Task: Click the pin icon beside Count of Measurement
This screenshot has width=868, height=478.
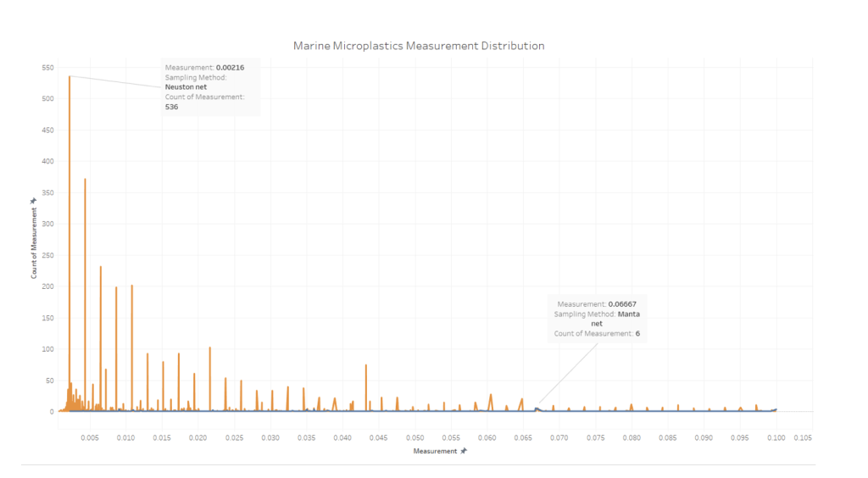Action: pos(34,201)
